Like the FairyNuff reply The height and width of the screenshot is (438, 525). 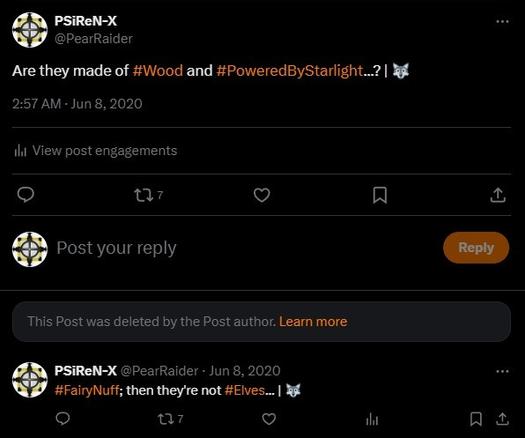(x=269, y=419)
